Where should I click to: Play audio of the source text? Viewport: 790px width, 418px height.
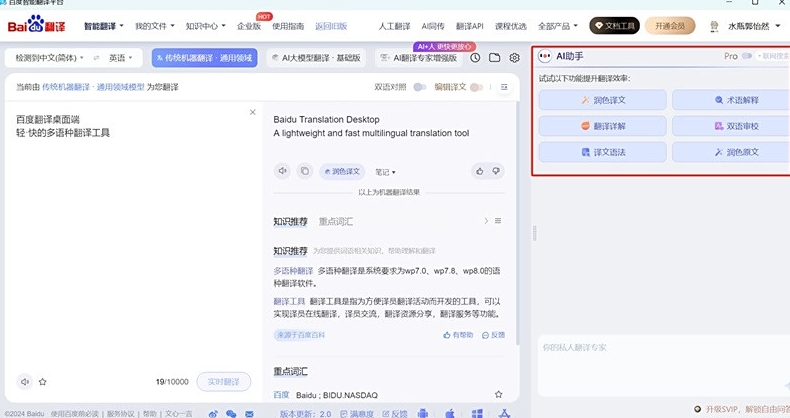[25, 382]
